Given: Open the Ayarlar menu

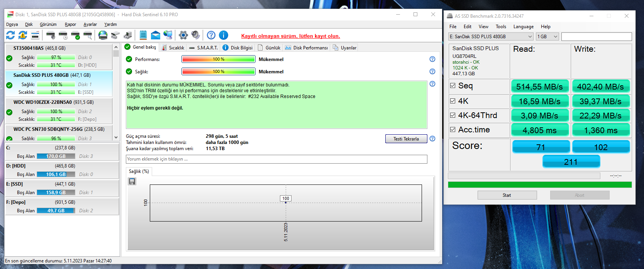Looking at the screenshot, I should (90, 24).
